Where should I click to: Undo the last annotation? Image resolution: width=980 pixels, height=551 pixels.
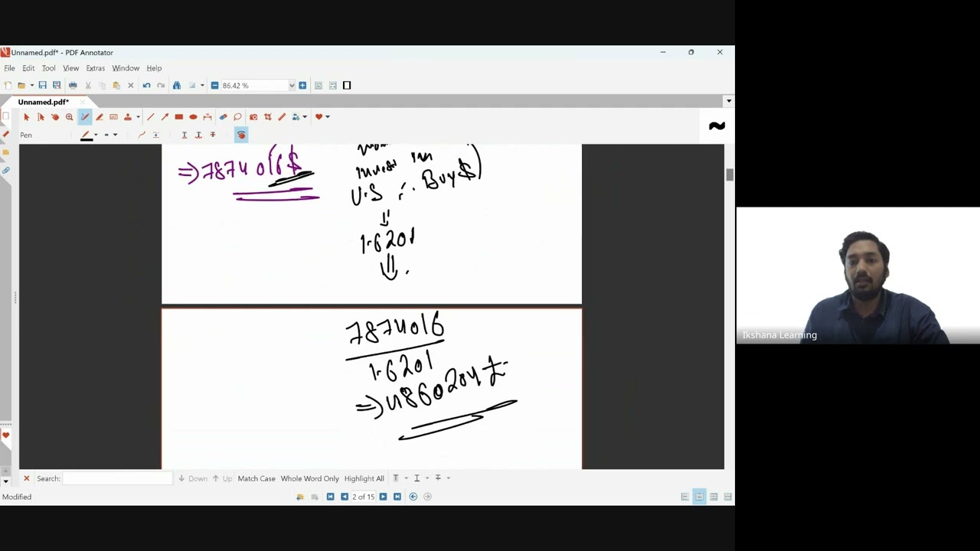(146, 85)
